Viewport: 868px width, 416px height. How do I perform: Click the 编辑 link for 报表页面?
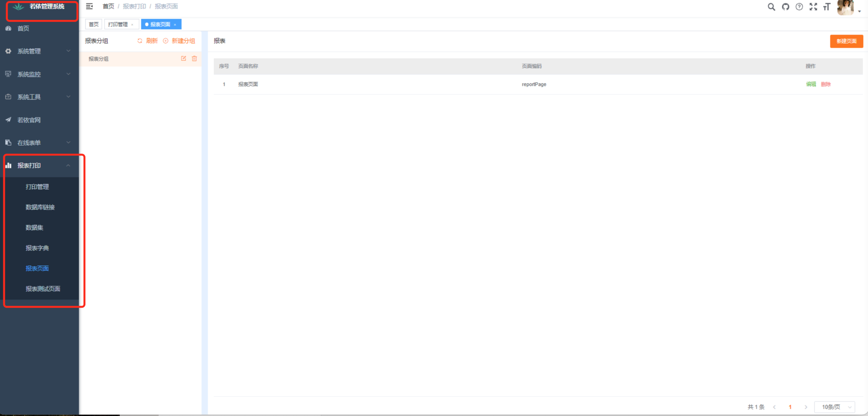[811, 84]
